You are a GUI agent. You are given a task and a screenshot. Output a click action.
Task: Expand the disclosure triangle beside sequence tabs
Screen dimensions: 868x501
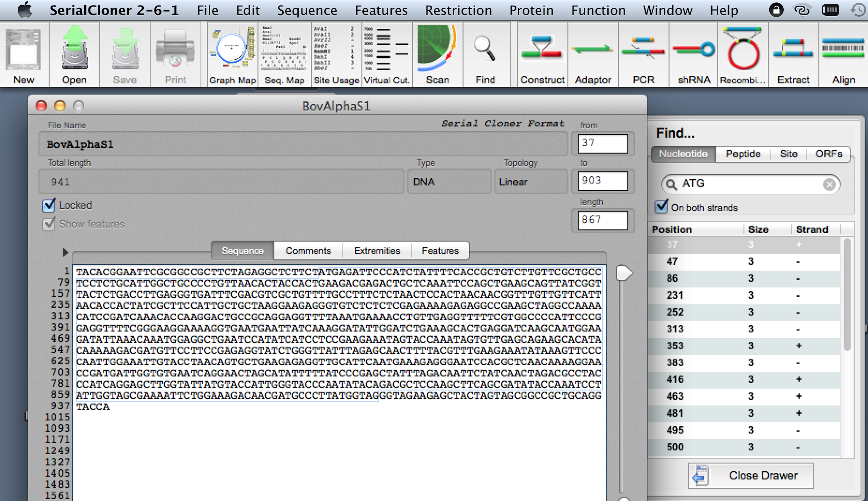66,252
